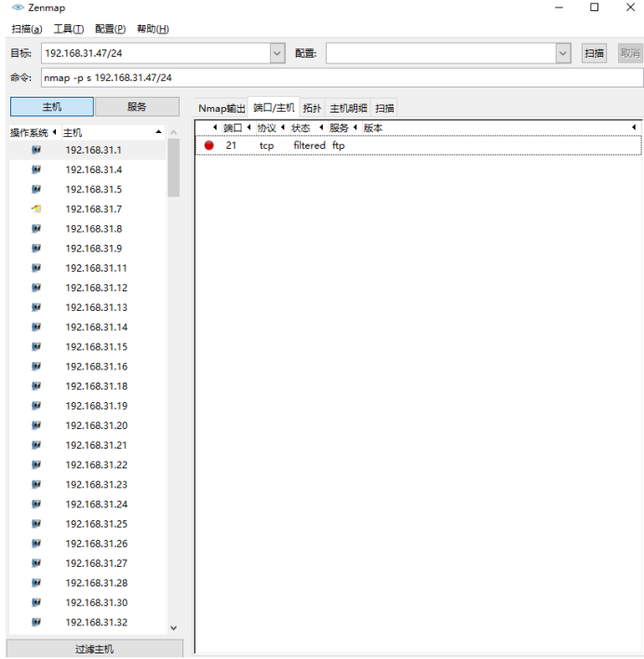This screenshot has height=659, width=644.
Task: Open the 配置(P) menu
Action: pyautogui.click(x=110, y=29)
